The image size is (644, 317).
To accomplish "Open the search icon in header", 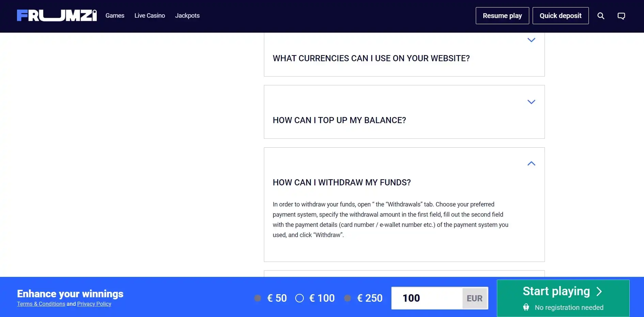I will (x=601, y=16).
